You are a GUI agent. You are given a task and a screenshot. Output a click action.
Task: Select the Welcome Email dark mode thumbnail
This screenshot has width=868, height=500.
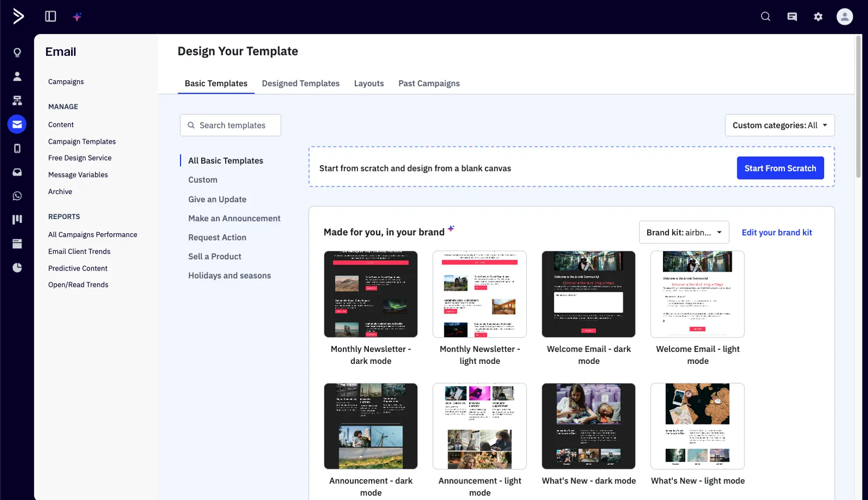pyautogui.click(x=589, y=294)
